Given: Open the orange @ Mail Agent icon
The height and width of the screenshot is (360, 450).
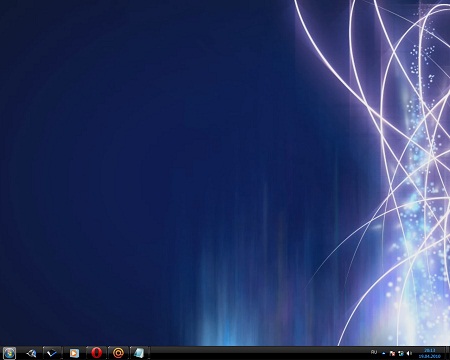Looking at the screenshot, I should tap(118, 353).
